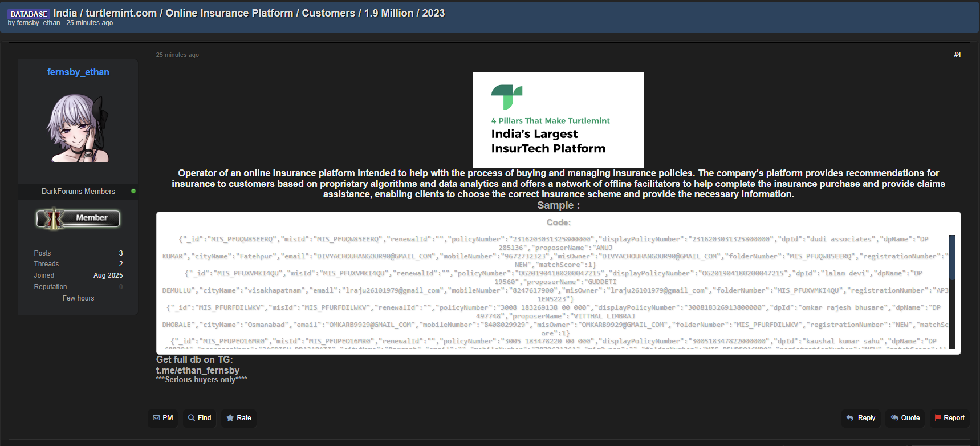The width and height of the screenshot is (980, 446).
Task: Click the 25 minutes ago post timestamp
Action: 177,55
